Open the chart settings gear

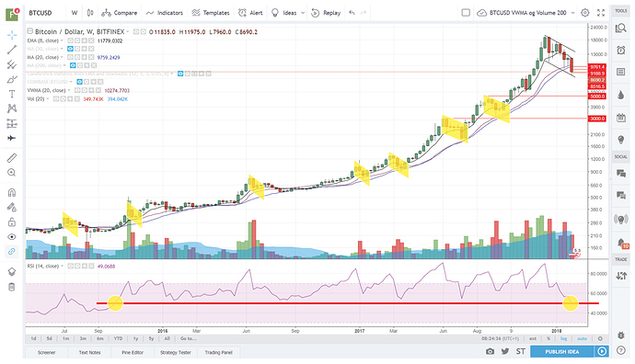[x=584, y=13]
